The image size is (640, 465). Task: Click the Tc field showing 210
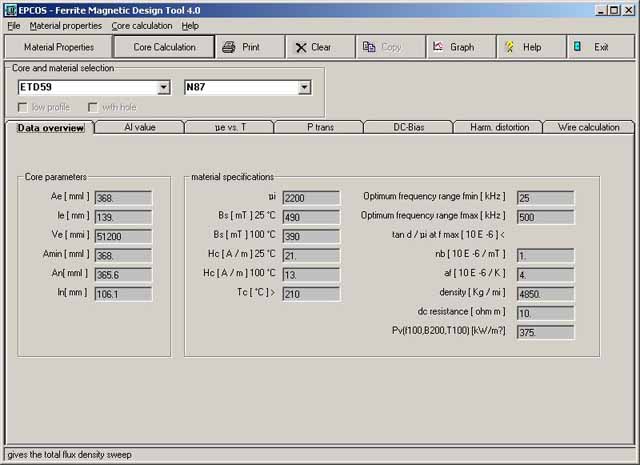[x=311, y=294]
